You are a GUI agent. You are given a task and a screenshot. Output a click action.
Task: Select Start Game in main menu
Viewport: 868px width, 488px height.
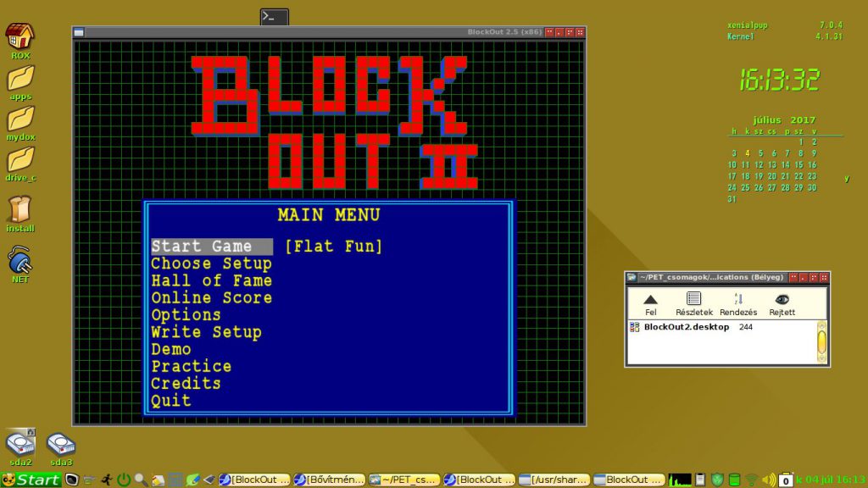202,247
